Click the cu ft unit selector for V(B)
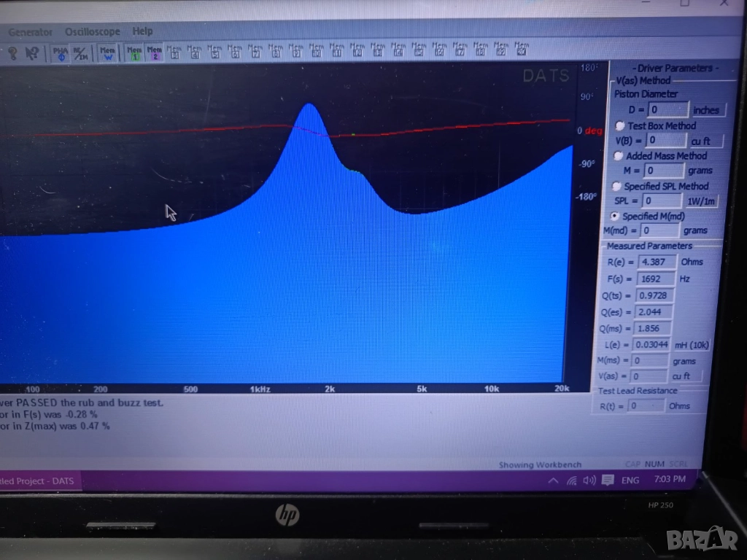The height and width of the screenshot is (560, 747). pyautogui.click(x=701, y=141)
